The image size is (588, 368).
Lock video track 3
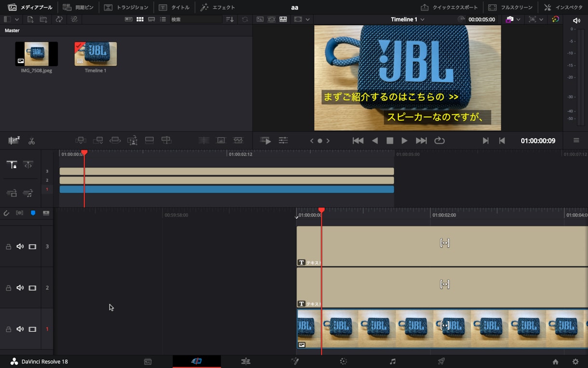8,246
